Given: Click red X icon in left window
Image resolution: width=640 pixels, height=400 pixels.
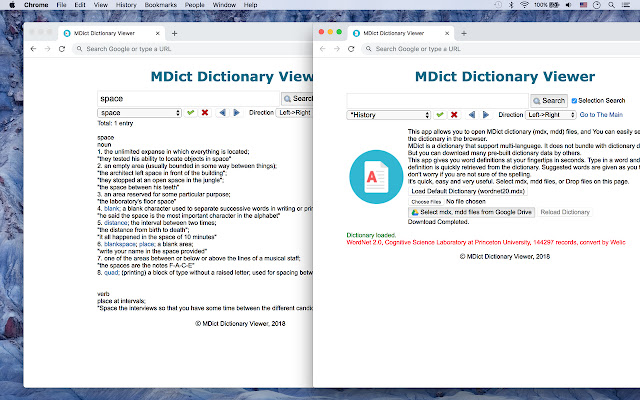Looking at the screenshot, I should click(205, 113).
